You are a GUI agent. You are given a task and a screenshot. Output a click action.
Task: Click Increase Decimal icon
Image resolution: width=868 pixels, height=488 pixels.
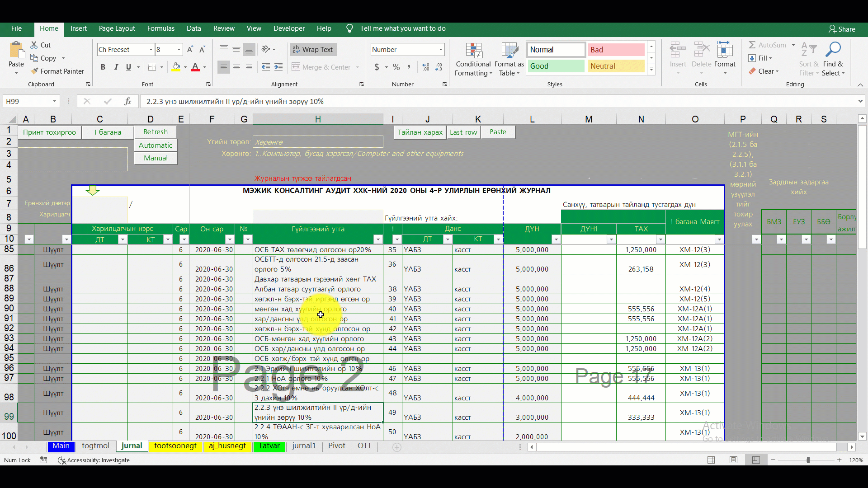point(425,67)
